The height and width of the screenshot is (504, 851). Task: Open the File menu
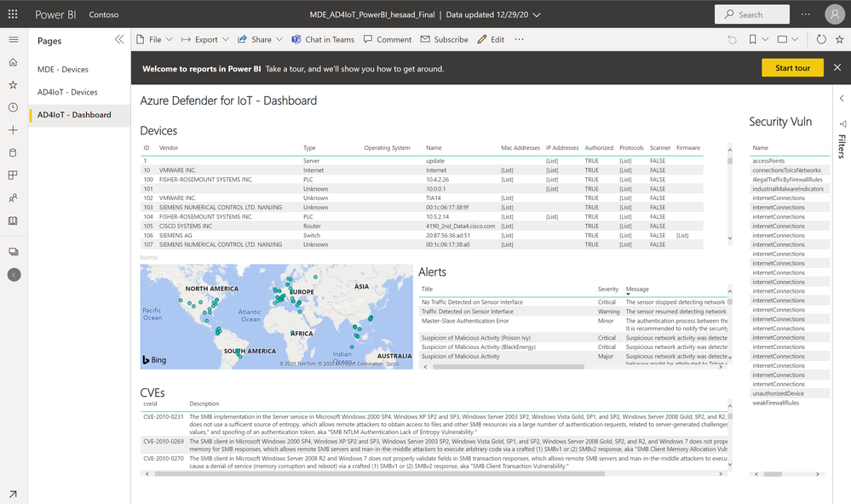(x=154, y=40)
